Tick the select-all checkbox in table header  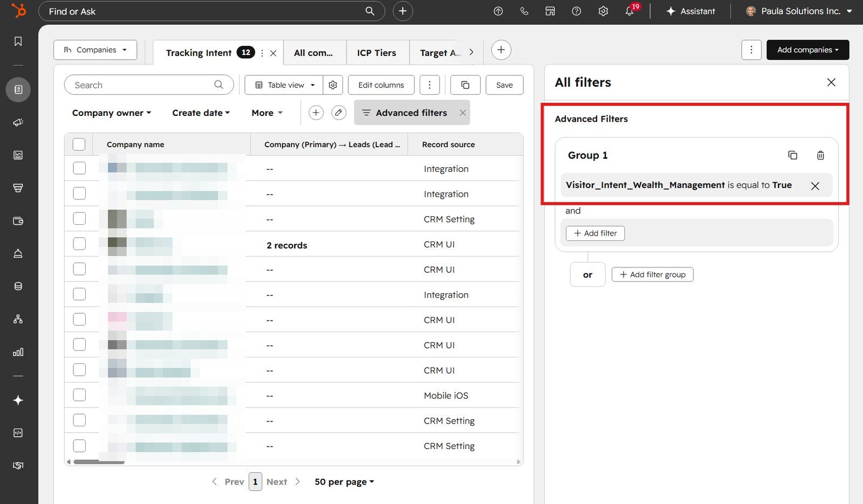click(x=79, y=144)
